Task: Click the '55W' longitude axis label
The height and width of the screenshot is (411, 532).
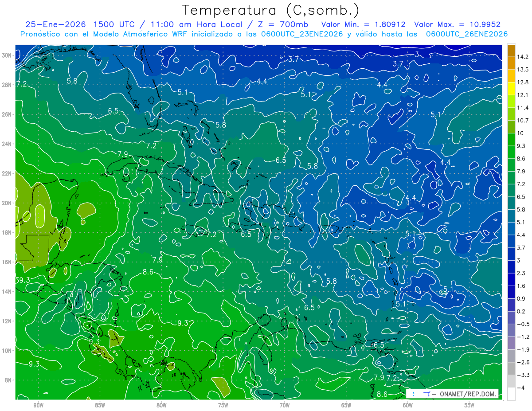Action: (469, 405)
